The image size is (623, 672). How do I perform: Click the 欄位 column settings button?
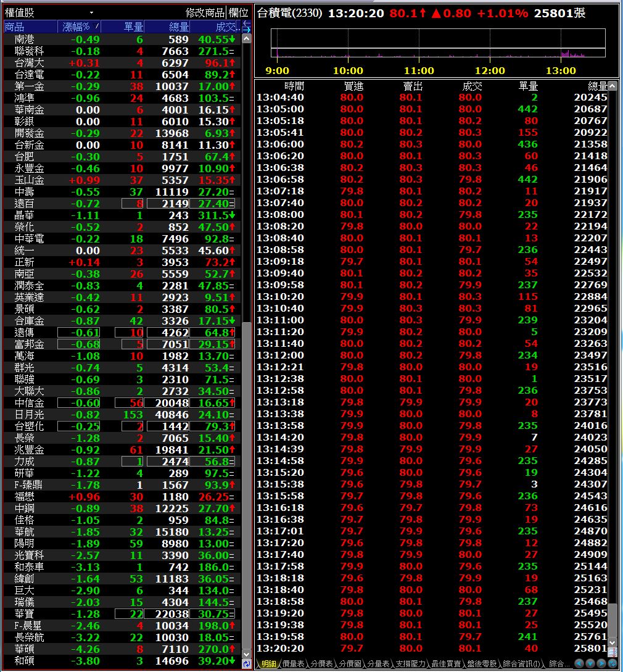[x=238, y=13]
